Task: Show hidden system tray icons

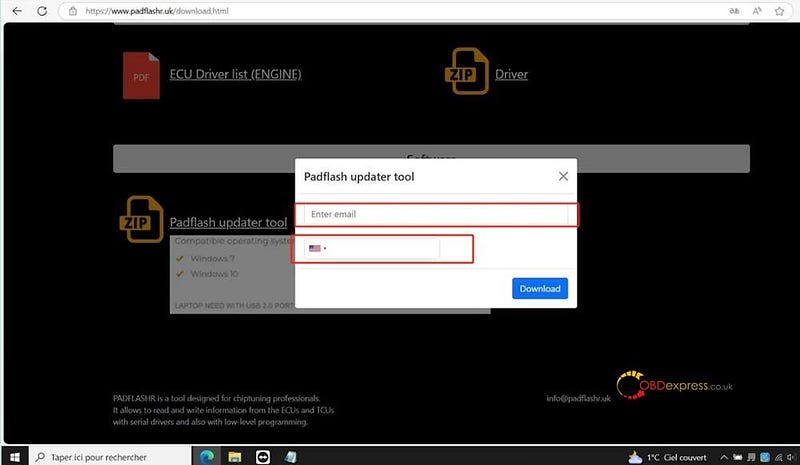Action: [723, 457]
